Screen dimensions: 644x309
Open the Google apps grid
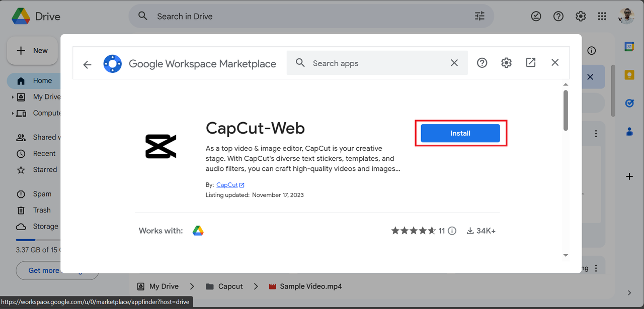[x=602, y=16]
